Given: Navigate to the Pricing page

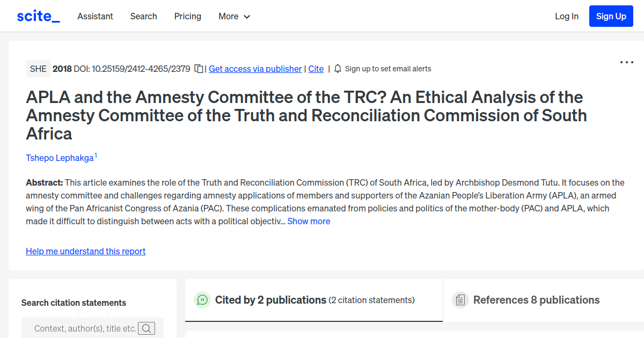Looking at the screenshot, I should [187, 17].
